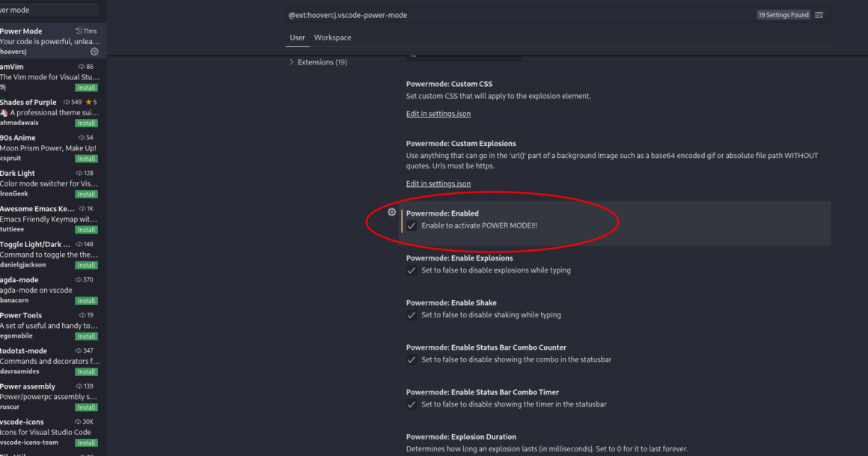Click the settings search box showing the extension filter
Viewport: 868px width, 456px height.
click(524, 14)
